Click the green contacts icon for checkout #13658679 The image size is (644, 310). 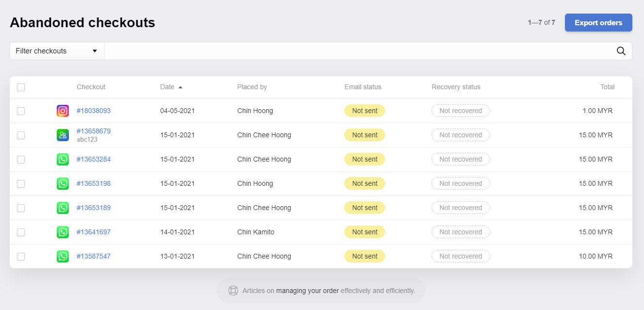[63, 135]
